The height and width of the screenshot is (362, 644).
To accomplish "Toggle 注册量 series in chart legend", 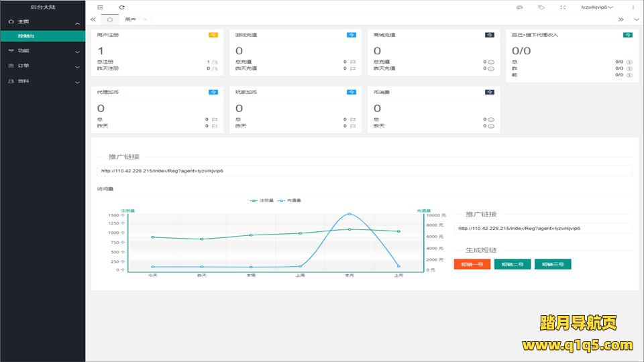I will (262, 200).
